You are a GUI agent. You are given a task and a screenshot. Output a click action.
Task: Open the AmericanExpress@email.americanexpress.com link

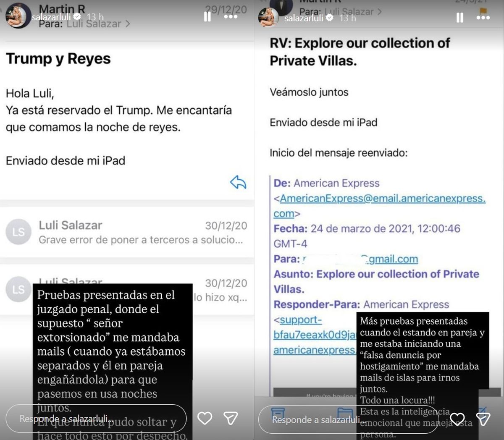pyautogui.click(x=380, y=206)
